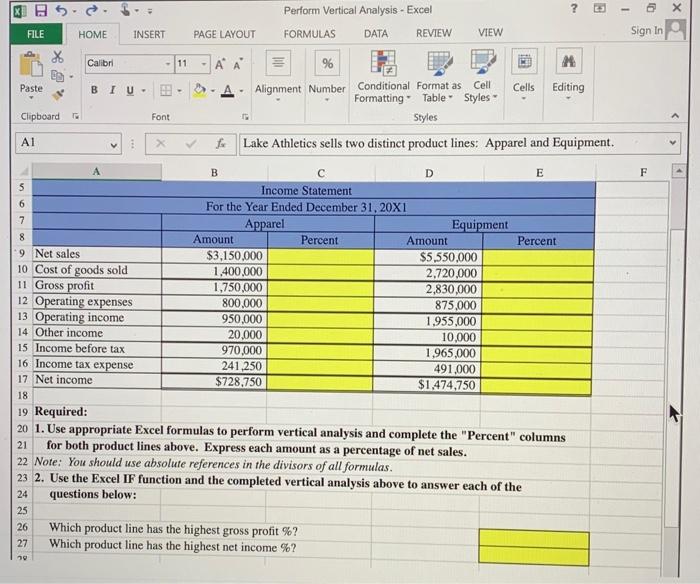Select column B header

point(214,172)
